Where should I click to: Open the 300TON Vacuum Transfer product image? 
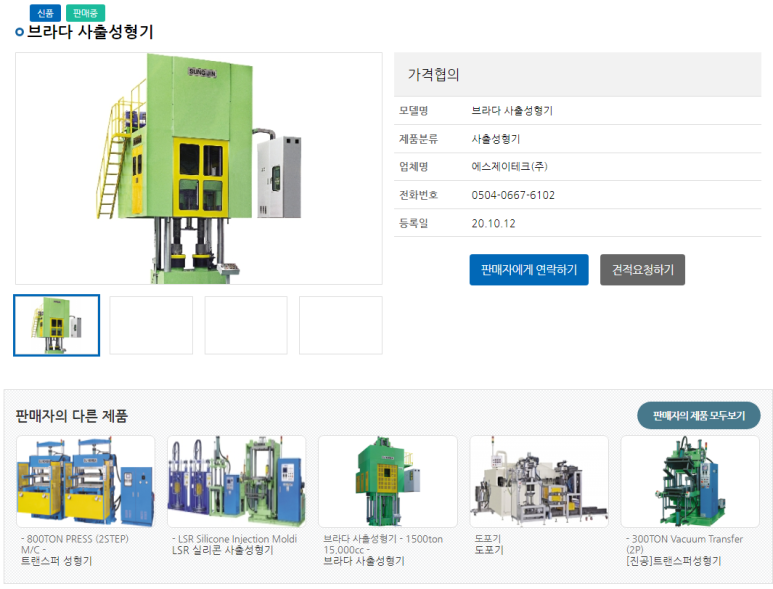point(690,482)
